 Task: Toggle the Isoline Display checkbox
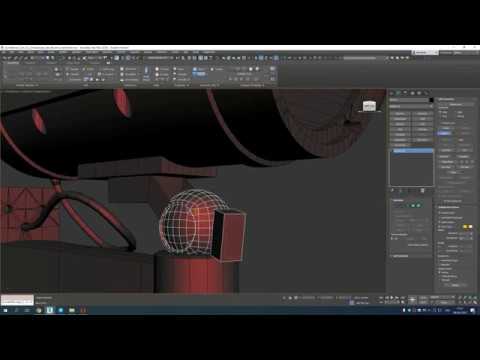[x=440, y=222]
